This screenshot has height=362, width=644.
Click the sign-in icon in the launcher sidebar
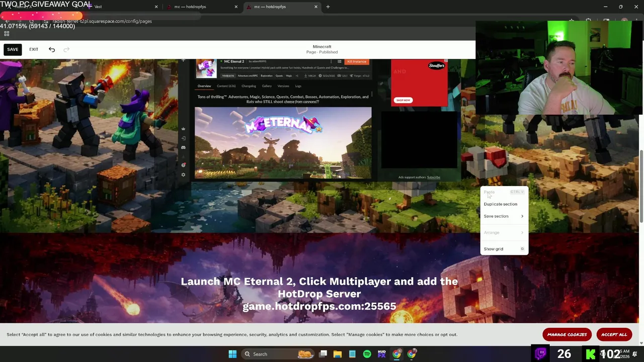(x=183, y=138)
